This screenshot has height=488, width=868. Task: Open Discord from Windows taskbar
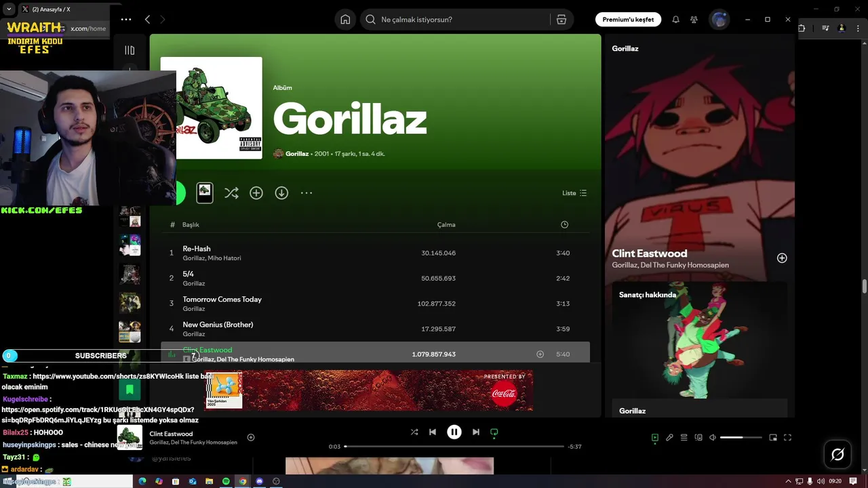259,481
